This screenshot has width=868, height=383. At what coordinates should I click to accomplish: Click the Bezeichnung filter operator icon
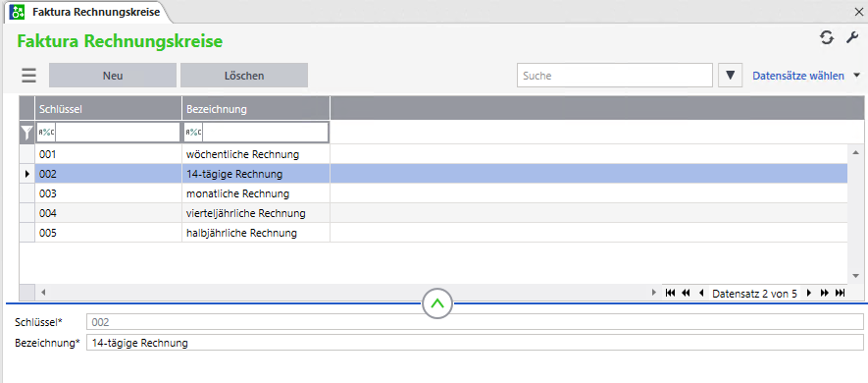193,133
